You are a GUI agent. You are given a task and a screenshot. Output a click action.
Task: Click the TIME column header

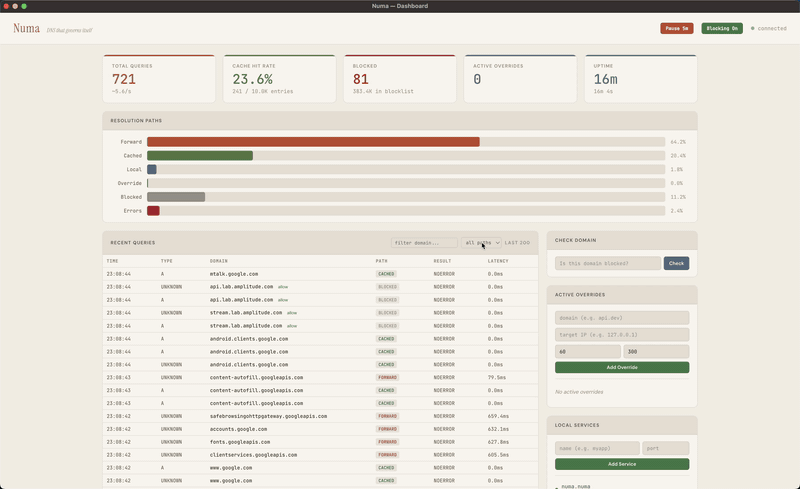tap(112, 261)
